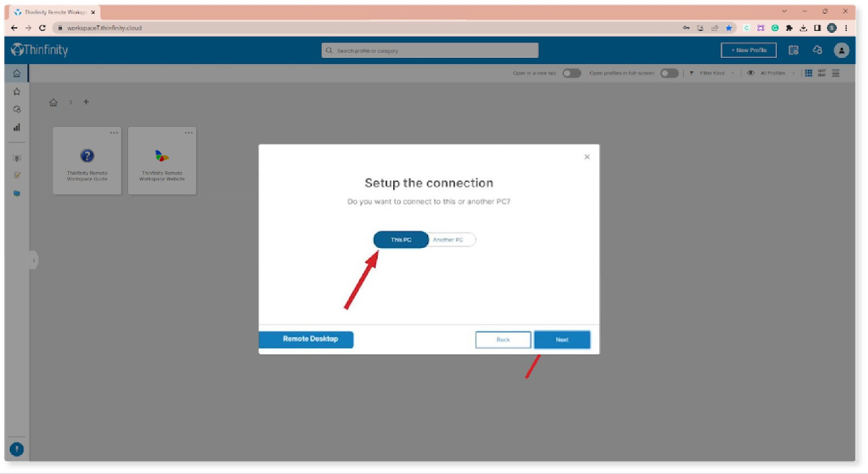This screenshot has height=474, width=868.
Task: Open browser downloads icon
Action: point(803,28)
